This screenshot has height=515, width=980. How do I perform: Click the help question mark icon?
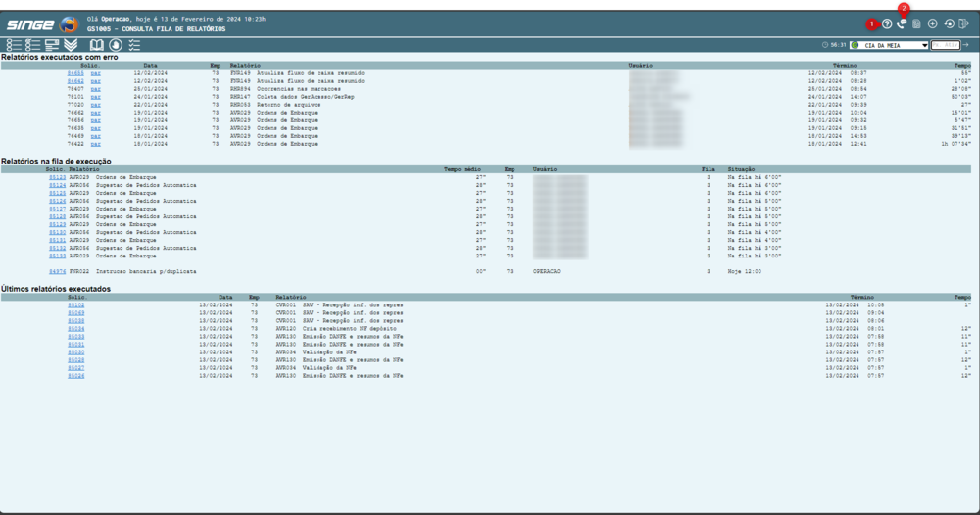[x=887, y=23]
